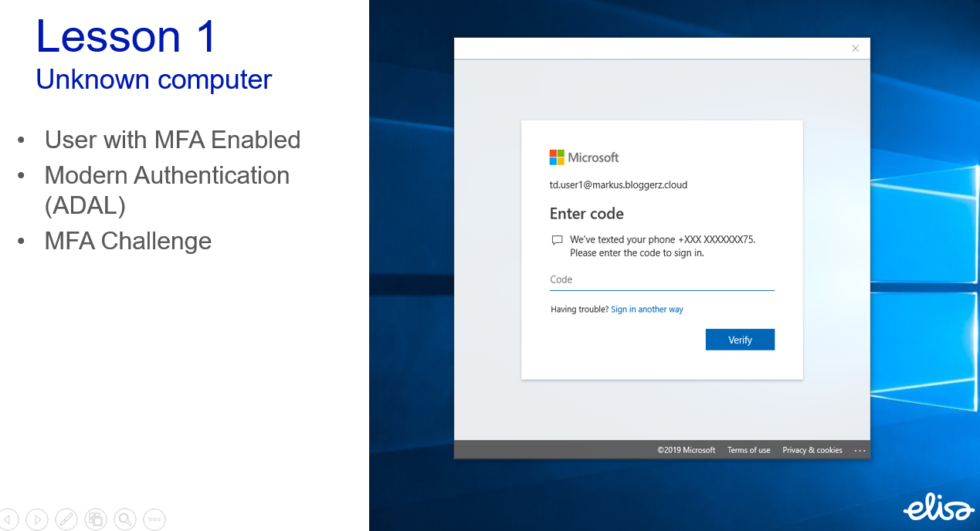The width and height of the screenshot is (980, 531).
Task: Click the Microsoft logo in the dialog
Action: 584,157
